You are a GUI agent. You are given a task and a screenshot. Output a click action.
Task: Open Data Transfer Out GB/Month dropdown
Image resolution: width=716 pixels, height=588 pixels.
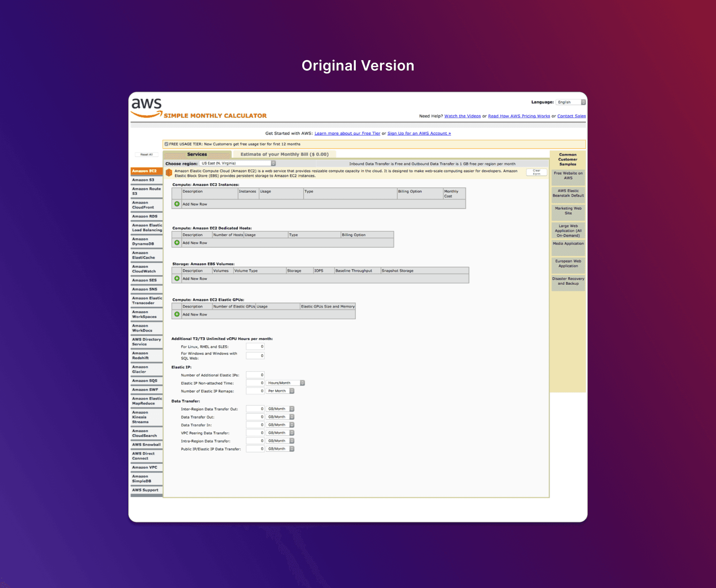(280, 417)
